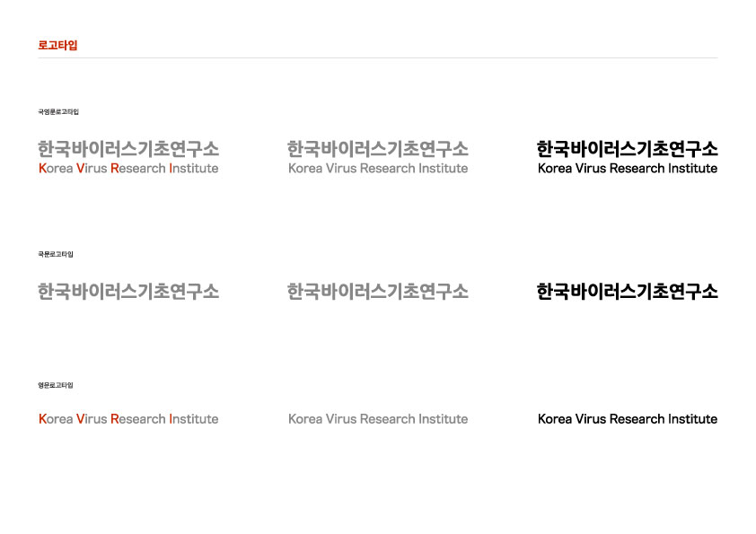Image resolution: width=756 pixels, height=534 pixels.
Task: Select the 국영문로고타입 section label
Action: [58, 112]
